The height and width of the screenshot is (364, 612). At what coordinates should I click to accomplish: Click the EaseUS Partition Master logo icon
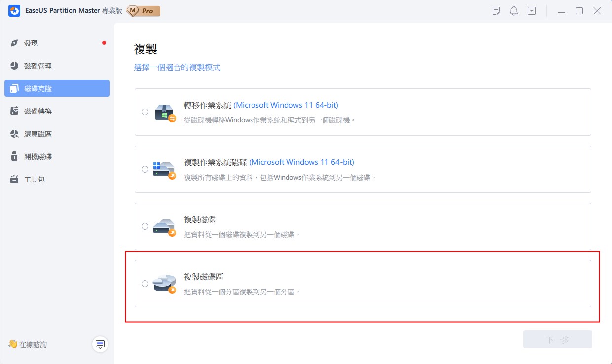coord(14,11)
